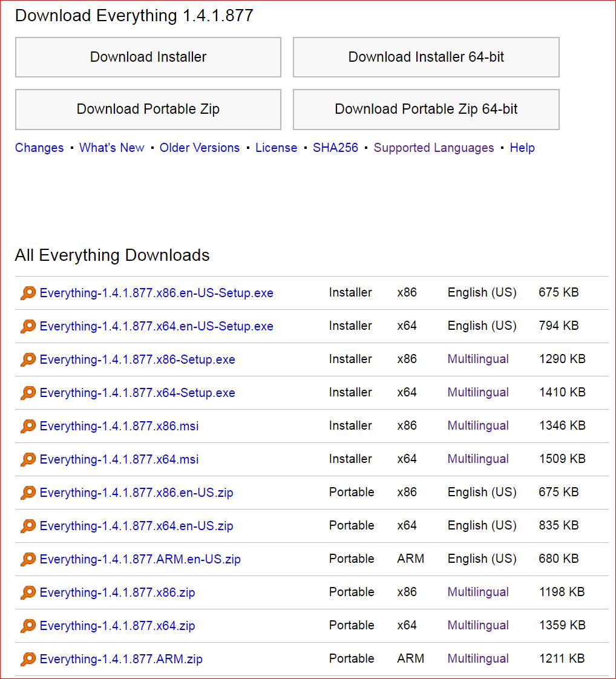Click the icon beside Everything-1.4.1.877.ARM.zip

tap(28, 659)
